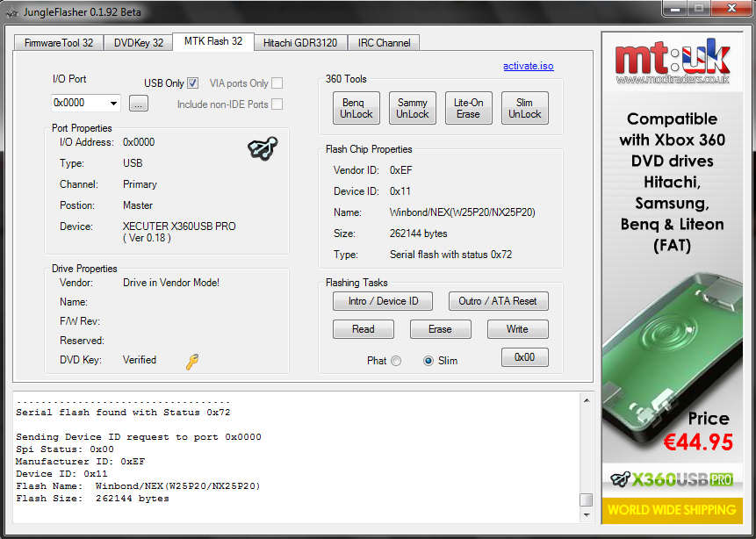756x539 pixels.
Task: Open the IRC Channel tab
Action: click(384, 43)
